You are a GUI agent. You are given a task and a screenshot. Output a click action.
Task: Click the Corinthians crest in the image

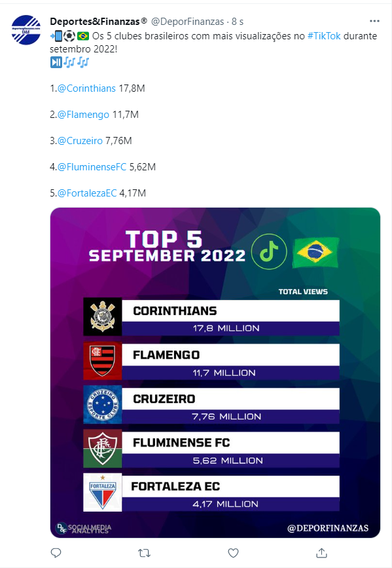click(103, 316)
